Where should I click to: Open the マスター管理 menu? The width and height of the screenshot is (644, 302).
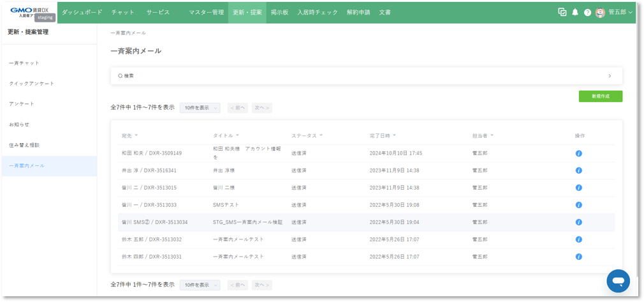click(x=206, y=12)
